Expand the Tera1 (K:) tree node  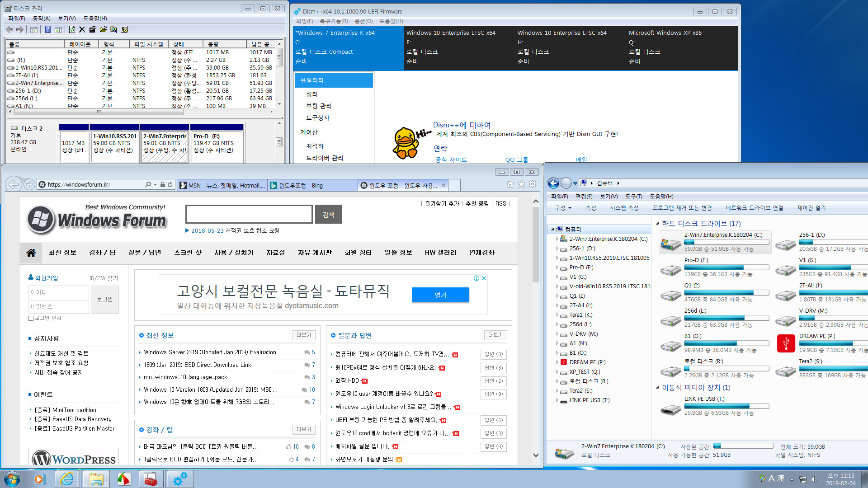coord(557,315)
